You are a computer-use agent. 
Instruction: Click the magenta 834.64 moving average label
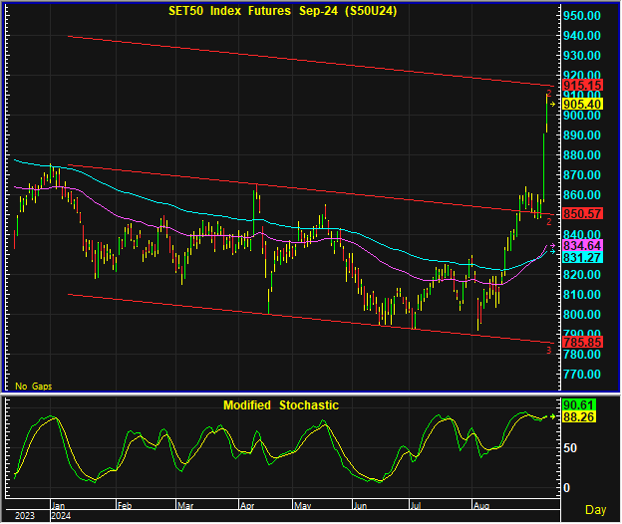coord(582,245)
